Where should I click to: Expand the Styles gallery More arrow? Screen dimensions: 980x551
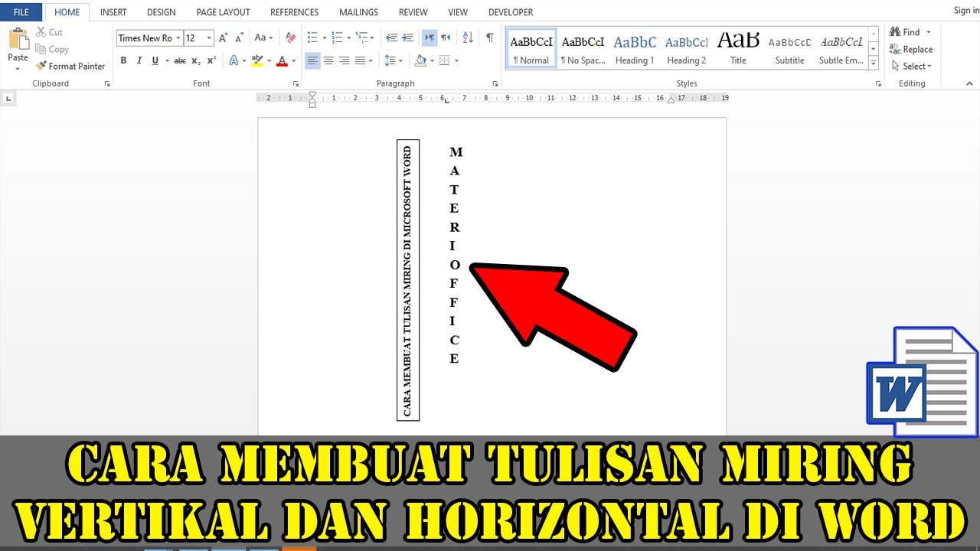[874, 64]
